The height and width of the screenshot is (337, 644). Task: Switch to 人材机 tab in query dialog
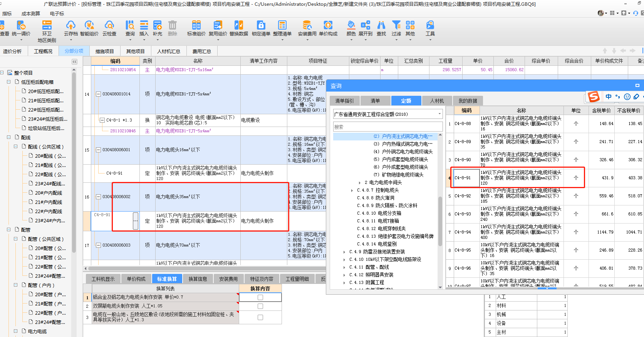[x=437, y=101]
